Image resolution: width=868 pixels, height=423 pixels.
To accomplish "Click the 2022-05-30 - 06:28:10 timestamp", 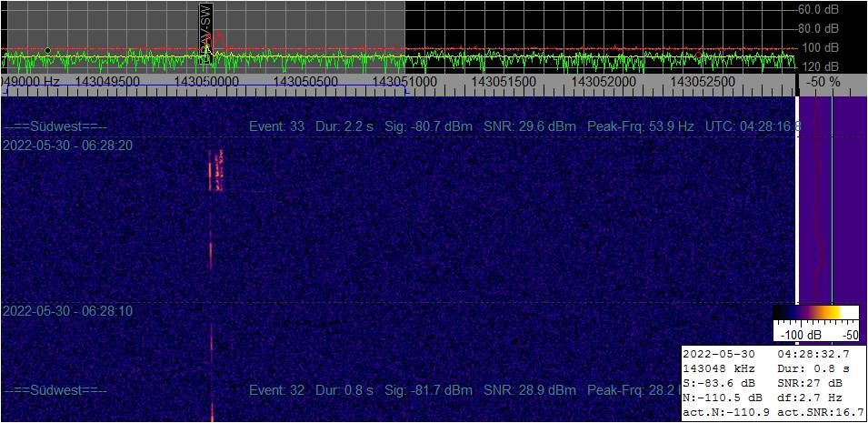I will click(67, 311).
